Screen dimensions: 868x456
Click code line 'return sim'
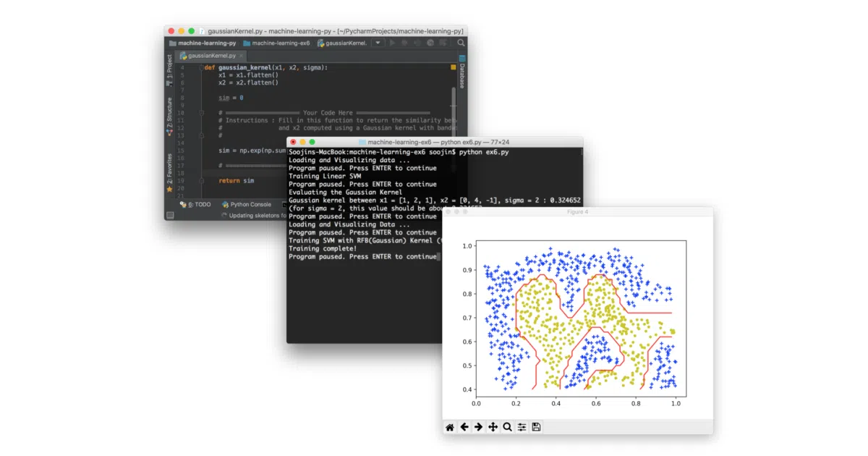point(237,181)
